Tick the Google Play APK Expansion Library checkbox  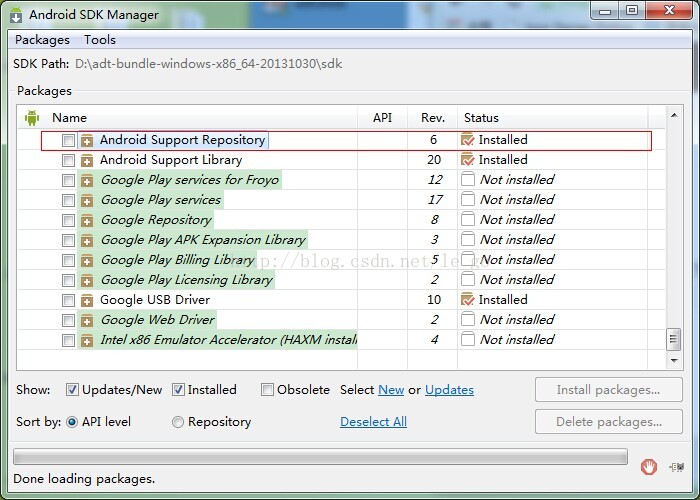(x=68, y=240)
